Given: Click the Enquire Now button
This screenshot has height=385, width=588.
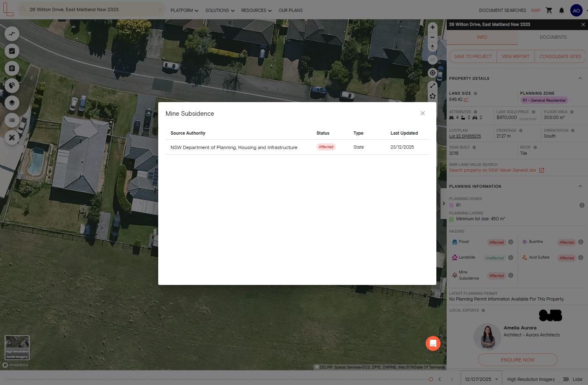Looking at the screenshot, I should point(518,360).
